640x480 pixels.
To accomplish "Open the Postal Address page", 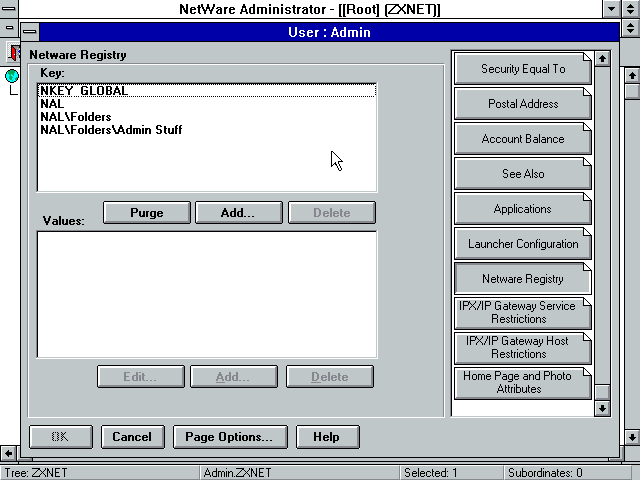I will (523, 104).
